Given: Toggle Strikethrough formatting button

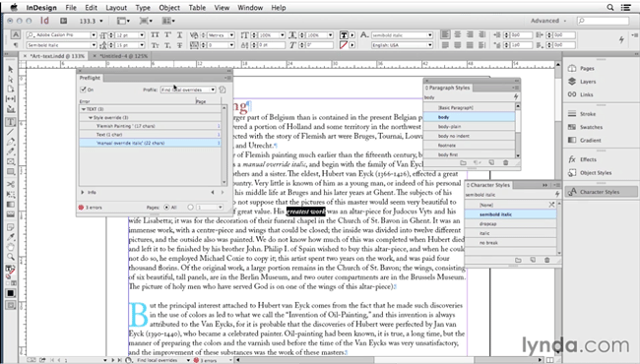Looking at the screenshot, I should click(179, 45).
